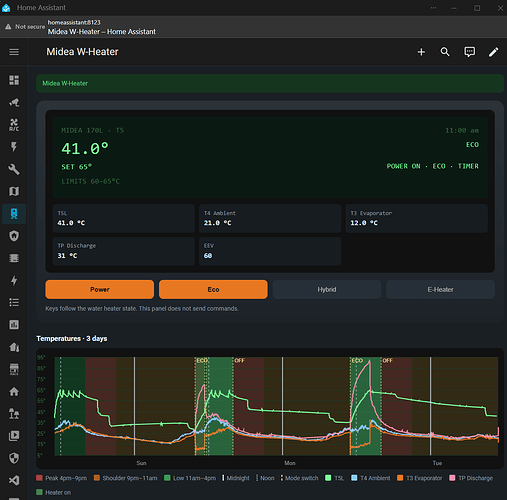The width and height of the screenshot is (507, 500).
Task: Open the Map sidebar panel
Action: pyautogui.click(x=14, y=191)
